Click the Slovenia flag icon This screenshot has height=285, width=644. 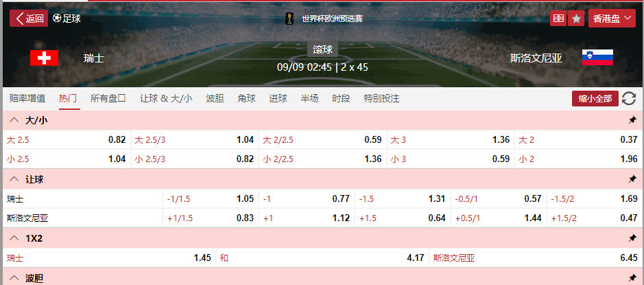[x=597, y=58]
